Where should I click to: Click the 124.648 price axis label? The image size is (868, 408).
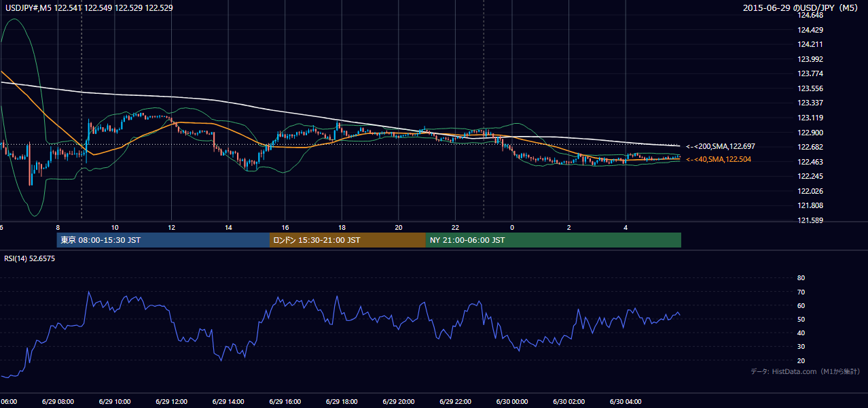point(810,15)
